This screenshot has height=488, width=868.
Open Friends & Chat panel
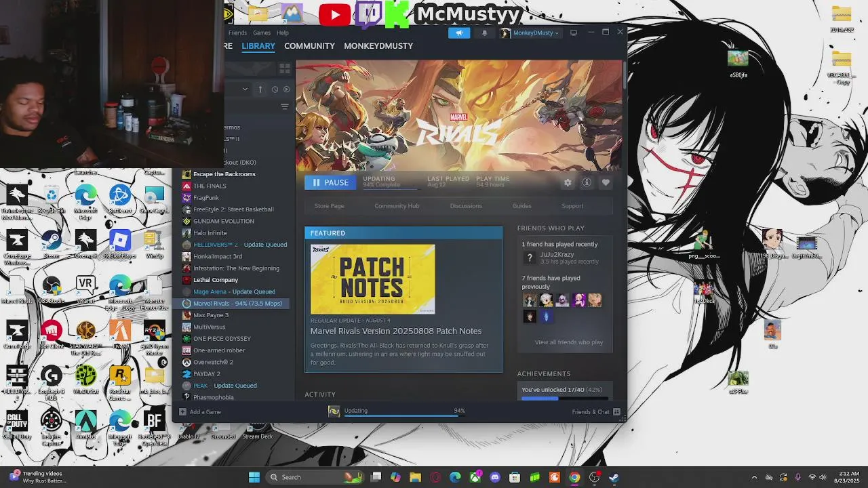click(596, 411)
